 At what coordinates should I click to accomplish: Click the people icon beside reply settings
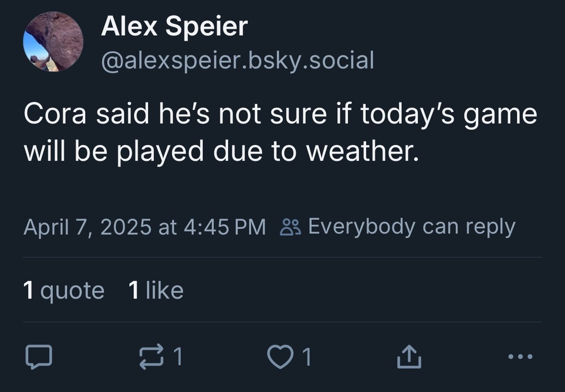click(290, 227)
